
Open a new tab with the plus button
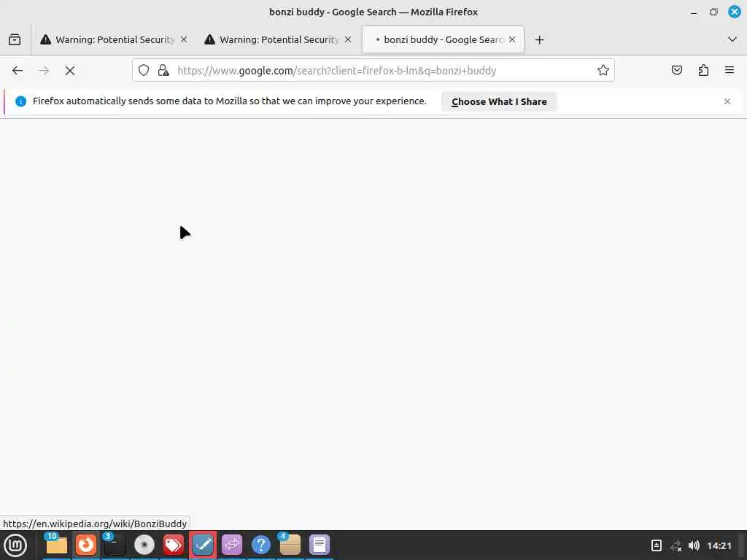(x=539, y=40)
